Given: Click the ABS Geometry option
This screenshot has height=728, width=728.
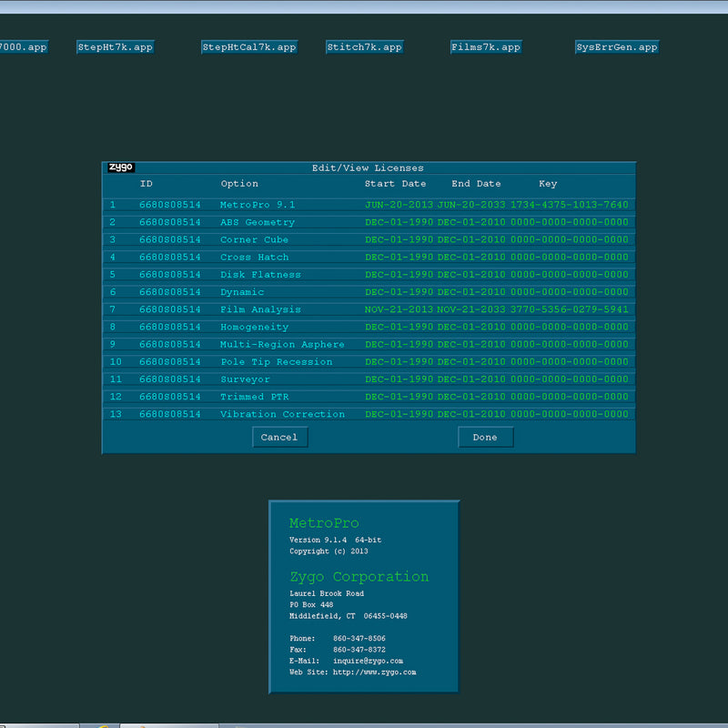Looking at the screenshot, I should tap(258, 223).
